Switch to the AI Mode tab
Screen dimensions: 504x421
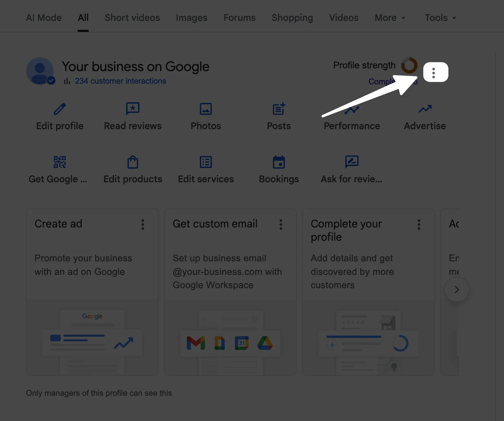(44, 18)
